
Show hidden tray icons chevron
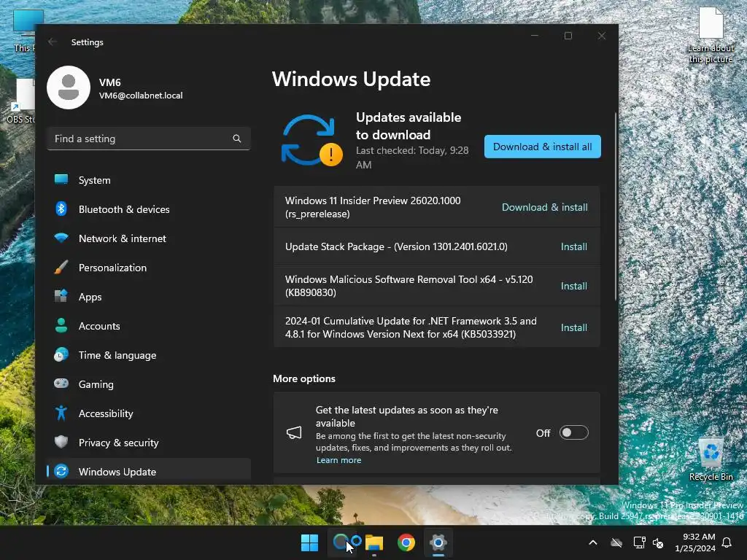click(593, 542)
